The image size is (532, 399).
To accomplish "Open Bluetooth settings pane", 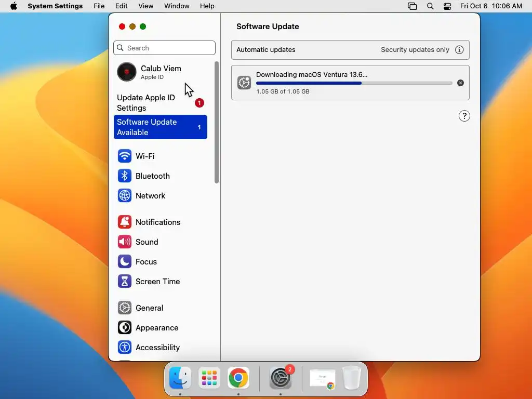I will [160, 176].
